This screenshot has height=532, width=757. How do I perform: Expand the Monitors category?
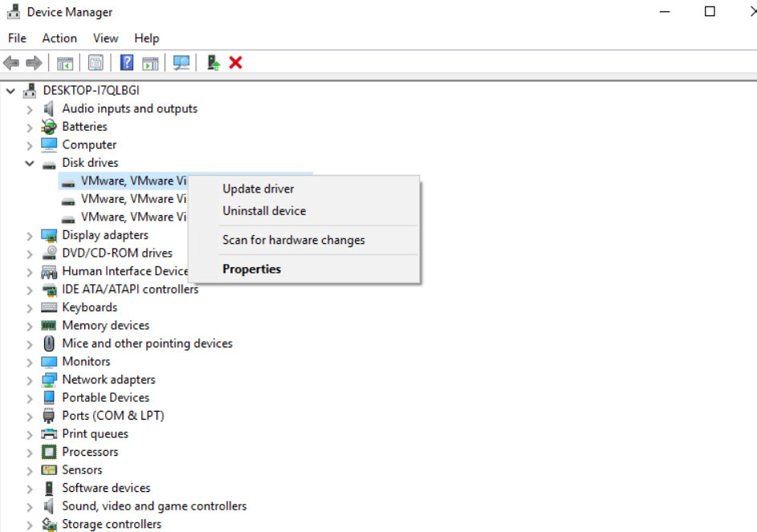[x=30, y=363]
